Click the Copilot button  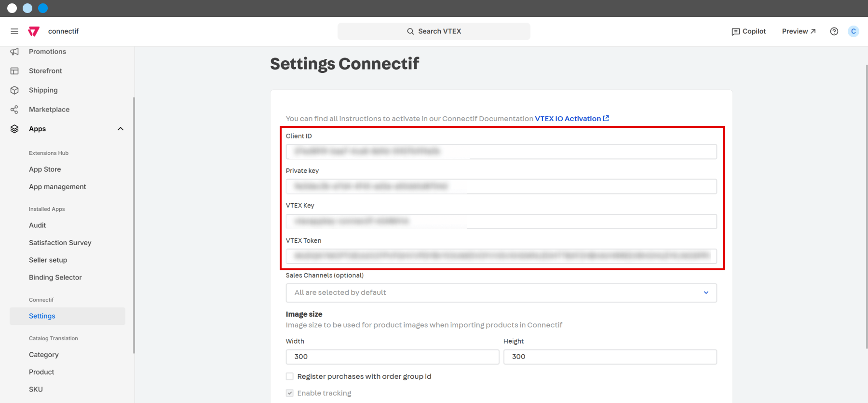point(748,31)
